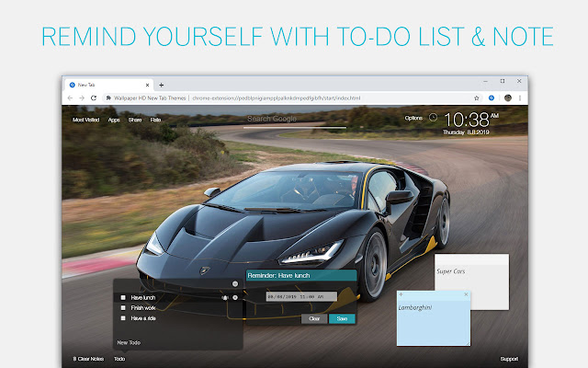Click the Have a ride todo text
The image size is (588, 368).
coord(143,318)
